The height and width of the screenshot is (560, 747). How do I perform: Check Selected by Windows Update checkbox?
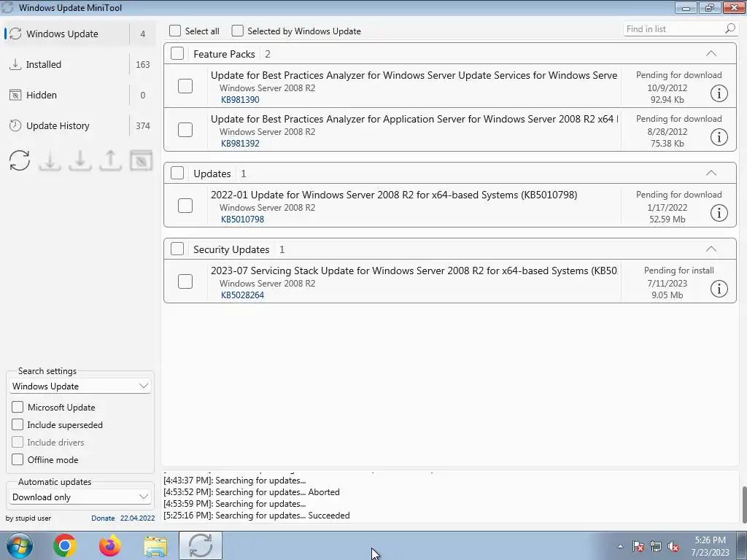237,31
